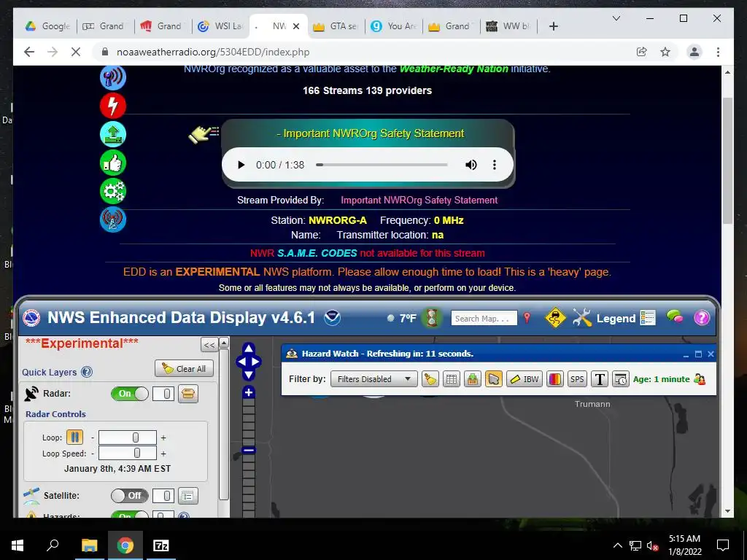Open the purple question mark help icon

701,318
